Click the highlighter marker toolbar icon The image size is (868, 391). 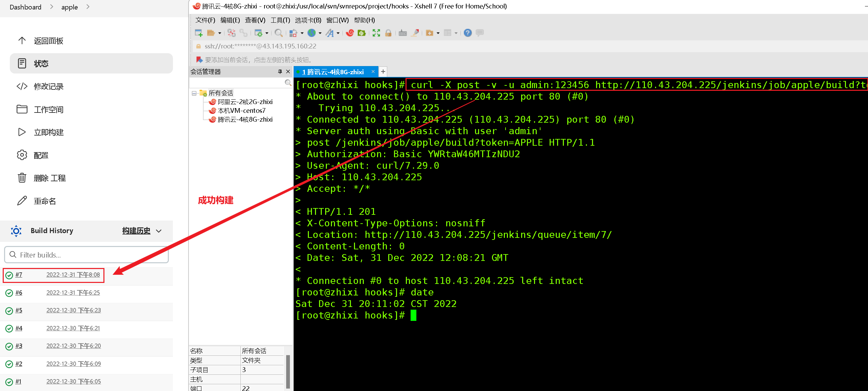click(415, 33)
